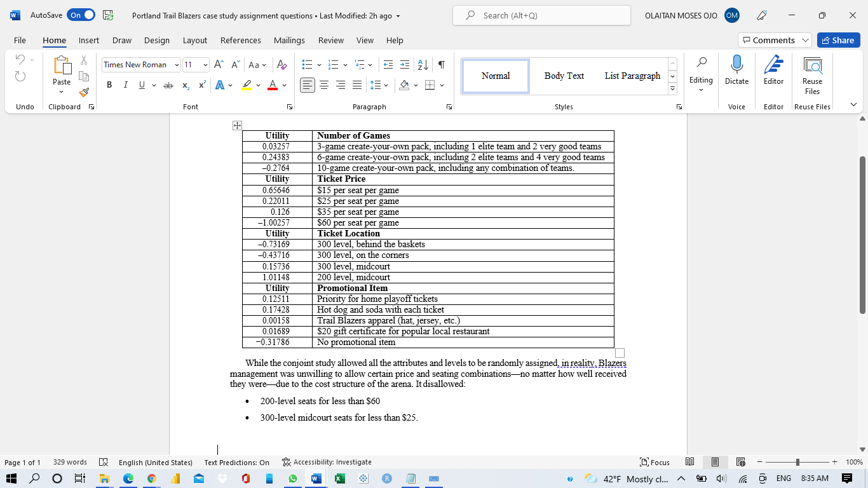Show paragraph marks with pilcrow icon
The image size is (868, 488).
442,65
